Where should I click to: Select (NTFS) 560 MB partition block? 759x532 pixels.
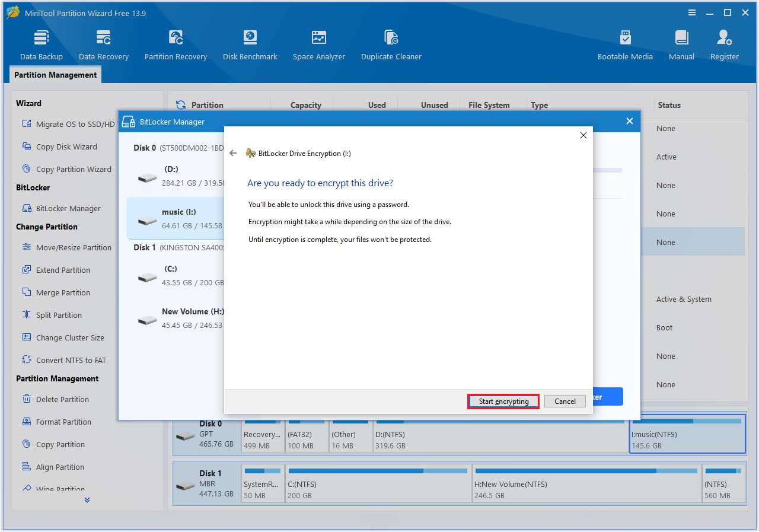pyautogui.click(x=723, y=484)
